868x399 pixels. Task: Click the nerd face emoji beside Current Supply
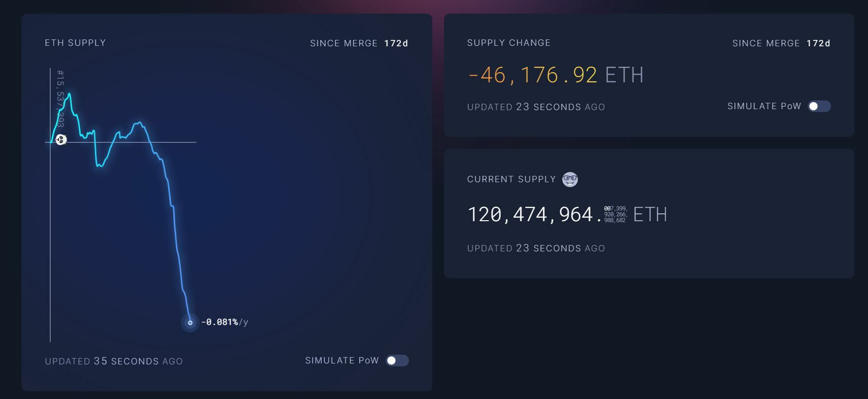coord(570,179)
